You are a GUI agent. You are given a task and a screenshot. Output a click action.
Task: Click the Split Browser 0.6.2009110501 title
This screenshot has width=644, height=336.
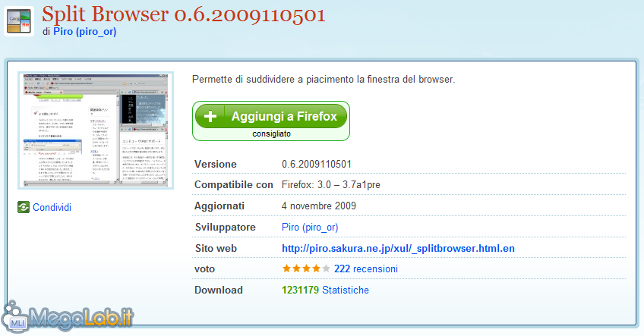tap(184, 14)
